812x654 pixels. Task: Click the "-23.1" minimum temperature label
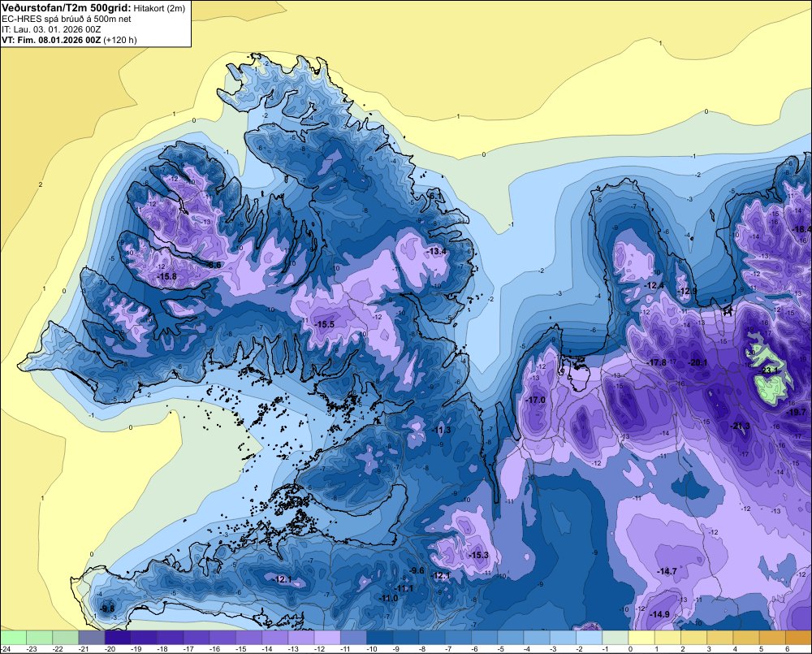768,370
